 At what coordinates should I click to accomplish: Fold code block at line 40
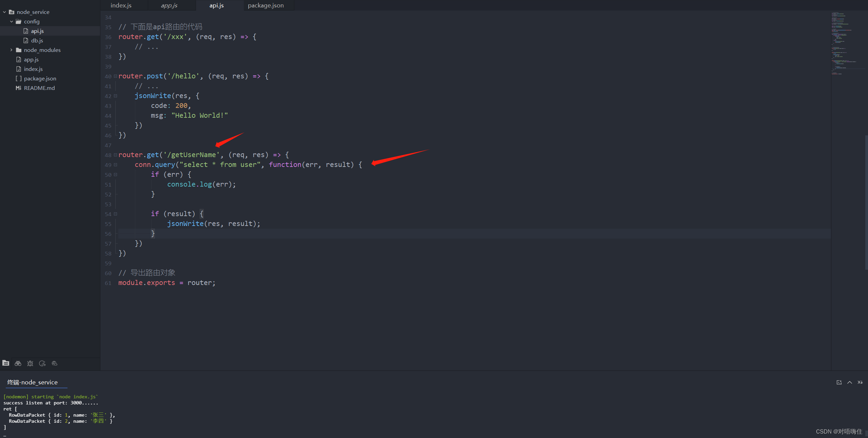116,76
